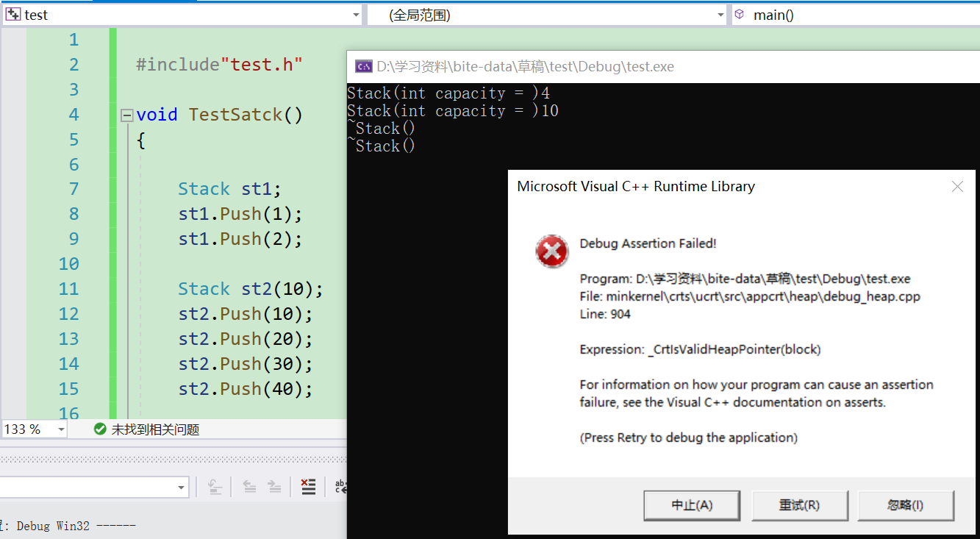Click the Microsoft Visual C++ Runtime Library title

[636, 187]
